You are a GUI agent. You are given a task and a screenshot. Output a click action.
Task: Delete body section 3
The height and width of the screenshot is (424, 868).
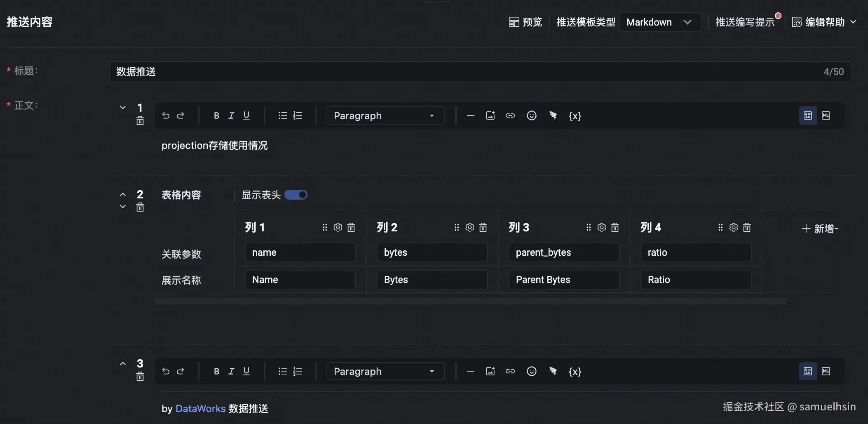click(140, 376)
